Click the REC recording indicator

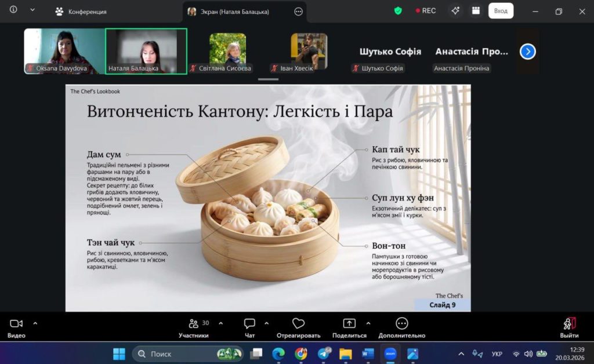pos(426,10)
